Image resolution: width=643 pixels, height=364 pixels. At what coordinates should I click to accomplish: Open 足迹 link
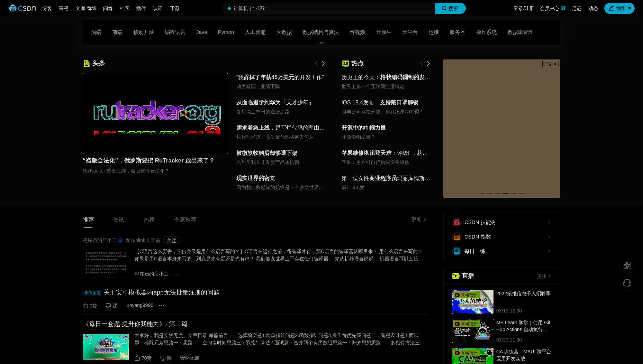[577, 8]
